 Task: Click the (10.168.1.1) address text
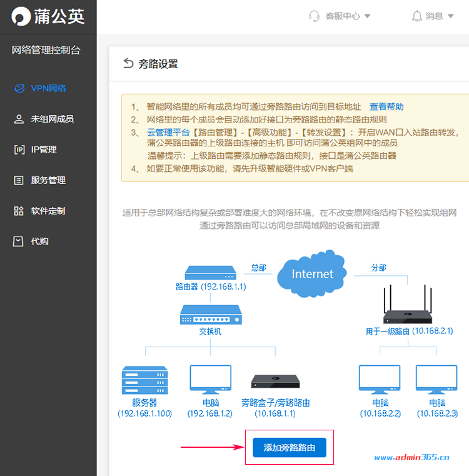tap(275, 413)
